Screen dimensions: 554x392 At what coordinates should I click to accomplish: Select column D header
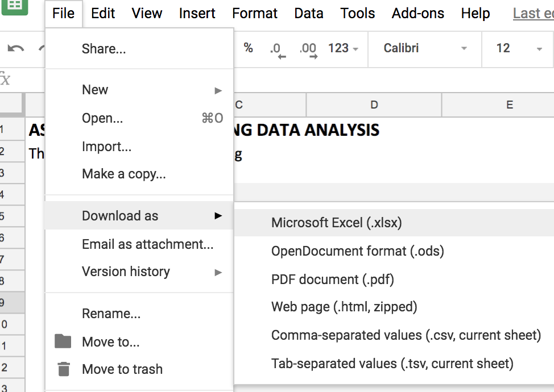tap(374, 105)
